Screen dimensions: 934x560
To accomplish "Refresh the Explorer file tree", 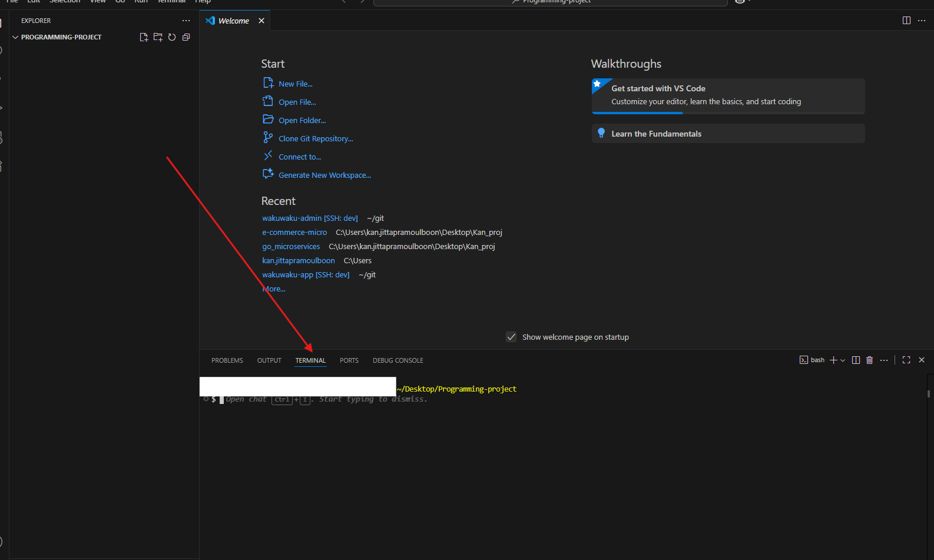I will (x=172, y=37).
